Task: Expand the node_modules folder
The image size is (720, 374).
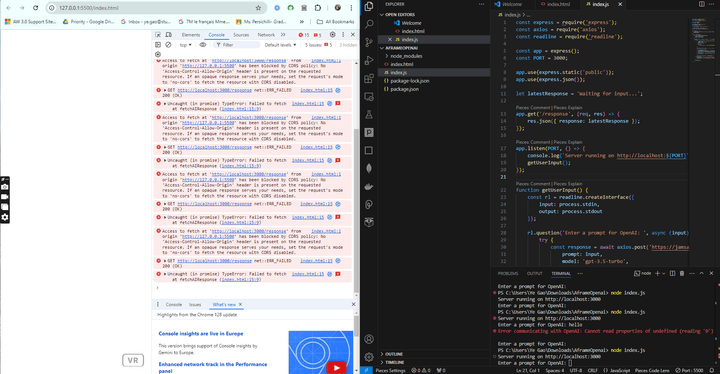Action: pyautogui.click(x=406, y=56)
